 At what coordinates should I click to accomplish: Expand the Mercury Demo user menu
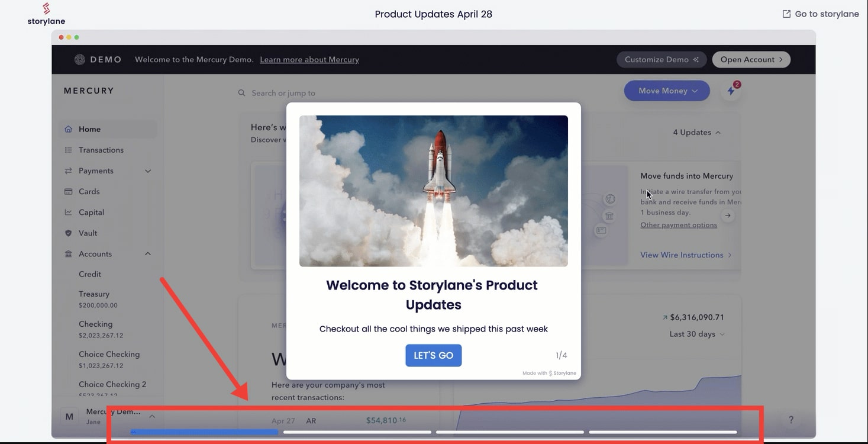click(x=151, y=416)
